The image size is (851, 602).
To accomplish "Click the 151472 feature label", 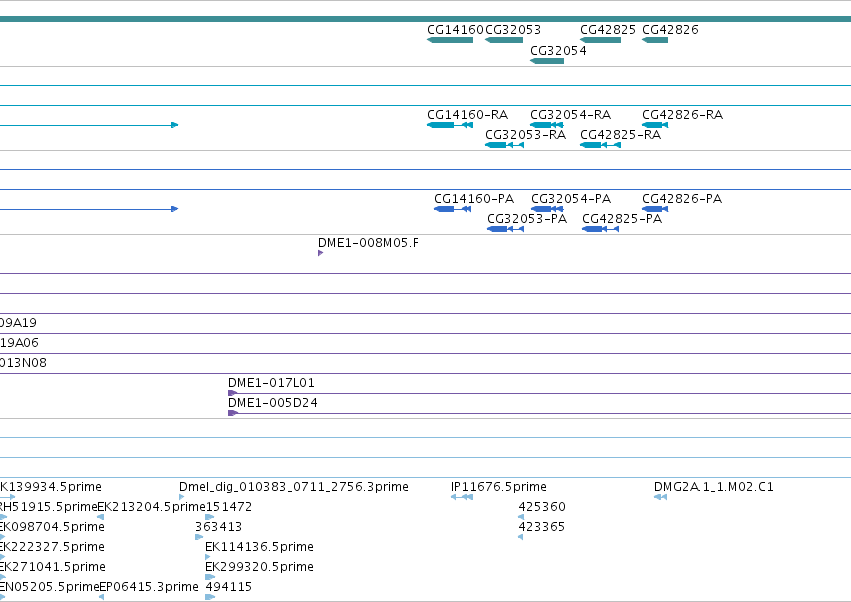I will tap(229, 507).
